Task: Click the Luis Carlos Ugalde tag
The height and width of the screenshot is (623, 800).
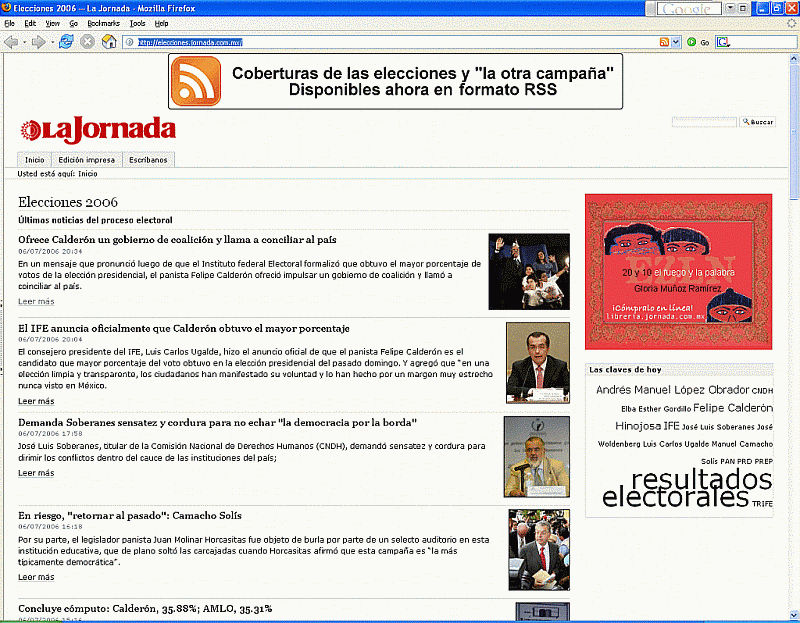Action: (x=676, y=444)
